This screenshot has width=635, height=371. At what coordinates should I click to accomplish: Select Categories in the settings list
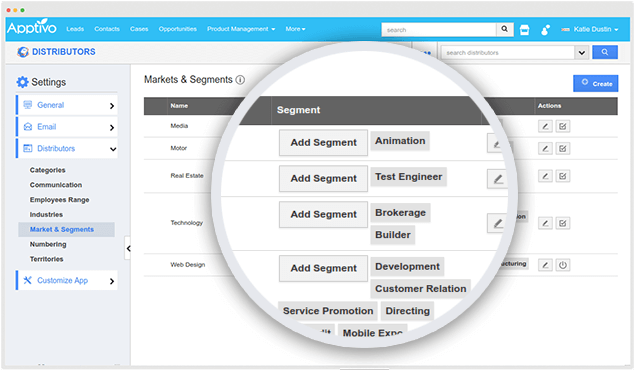[47, 170]
